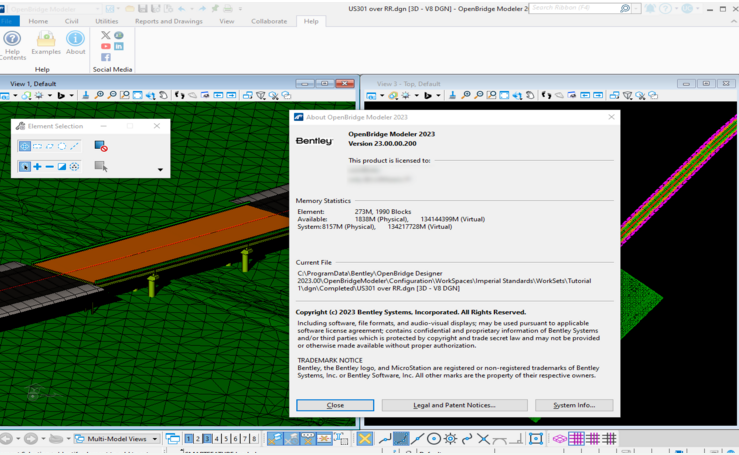The width and height of the screenshot is (739, 455).
Task: Toggle view 1 button in bottom bar
Action: [x=189, y=439]
